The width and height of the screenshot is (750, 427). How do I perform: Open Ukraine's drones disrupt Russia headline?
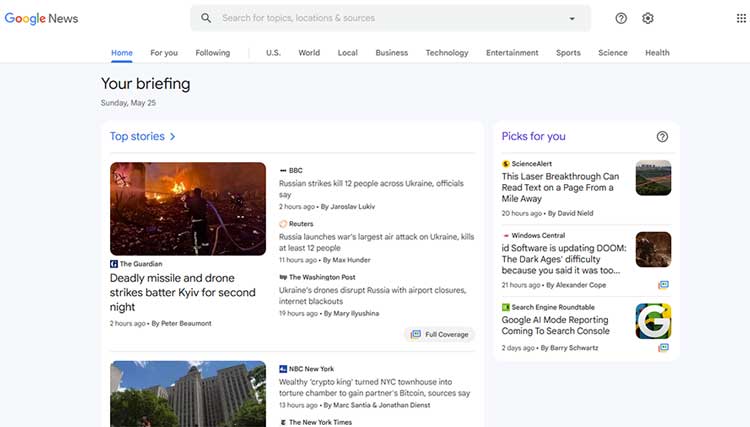click(373, 296)
